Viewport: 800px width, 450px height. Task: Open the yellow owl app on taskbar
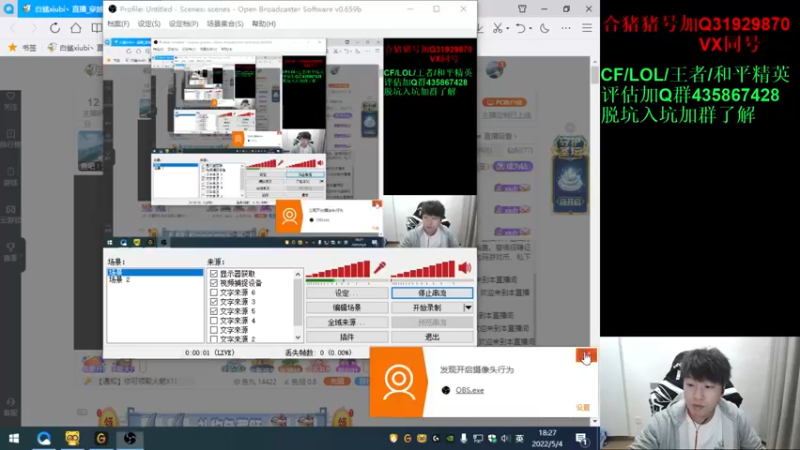(72, 438)
